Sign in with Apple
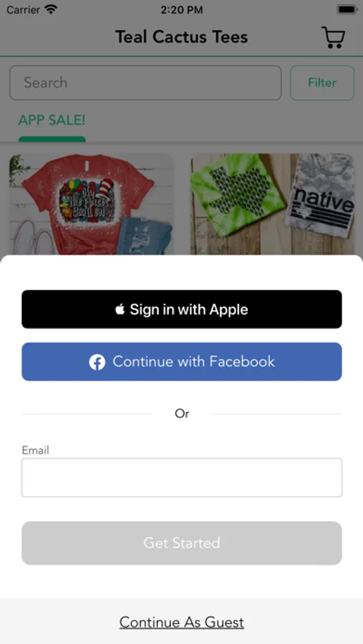The height and width of the screenshot is (644, 363). (182, 309)
